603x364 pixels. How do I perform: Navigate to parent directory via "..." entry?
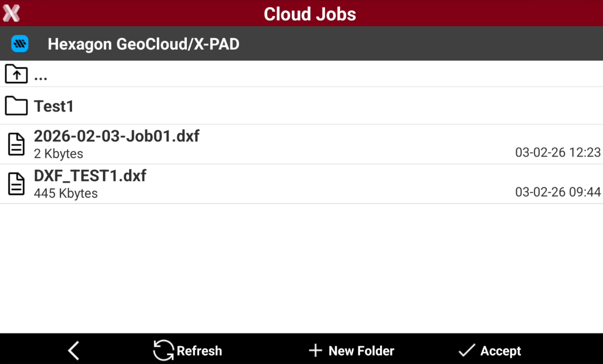click(301, 74)
